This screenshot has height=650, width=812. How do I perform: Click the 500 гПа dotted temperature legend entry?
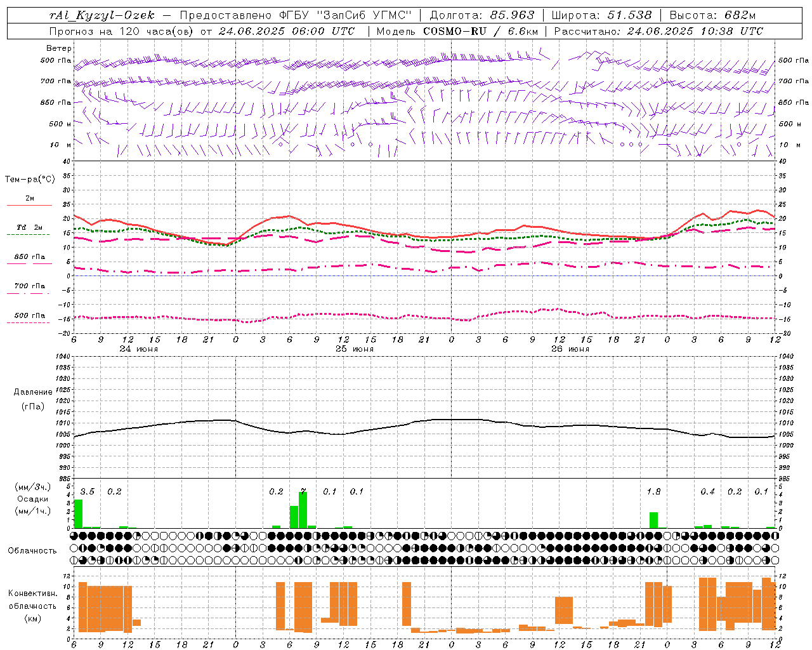pyautogui.click(x=29, y=315)
